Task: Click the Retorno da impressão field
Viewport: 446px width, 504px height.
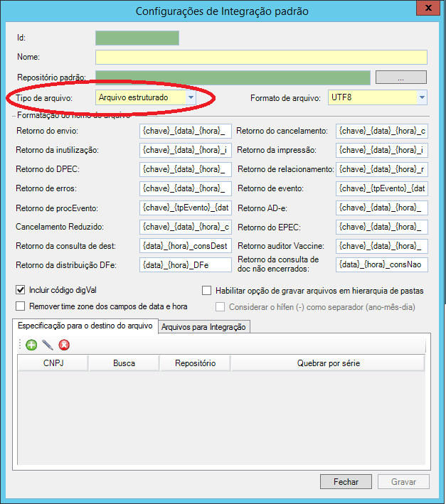Action: click(x=382, y=150)
